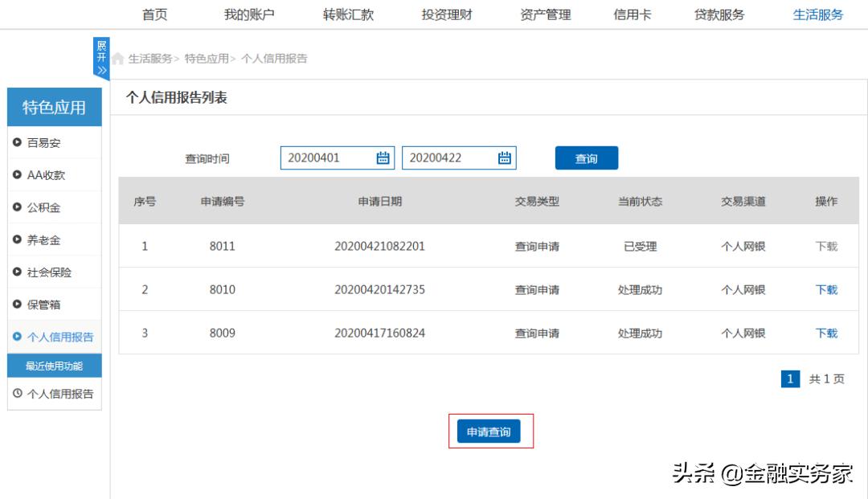The height and width of the screenshot is (499, 868).
Task: Open the 首页 menu item
Action: pyautogui.click(x=154, y=14)
